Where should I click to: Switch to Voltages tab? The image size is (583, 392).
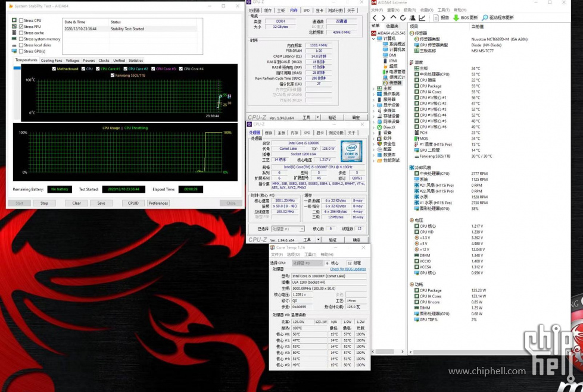[x=73, y=61]
